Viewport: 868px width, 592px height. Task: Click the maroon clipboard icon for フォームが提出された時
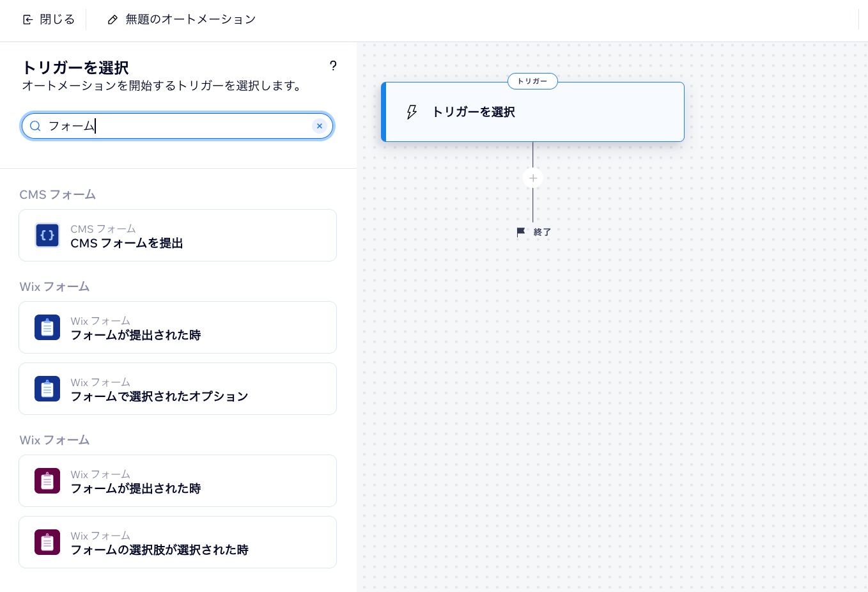(x=47, y=481)
